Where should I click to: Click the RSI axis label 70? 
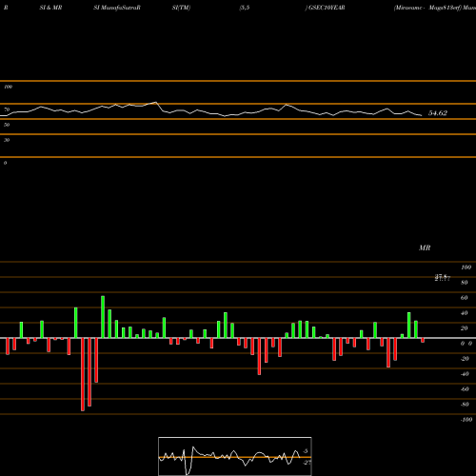pos(7,109)
